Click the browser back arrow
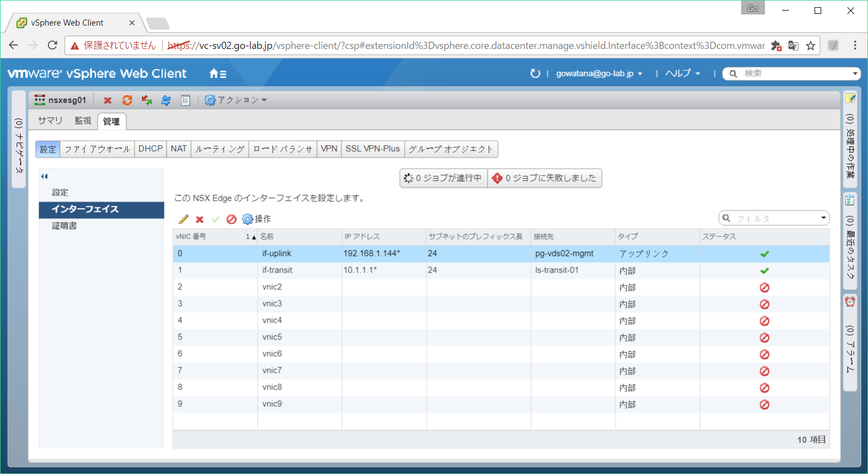Screen dimensions: 868x474 13,45
